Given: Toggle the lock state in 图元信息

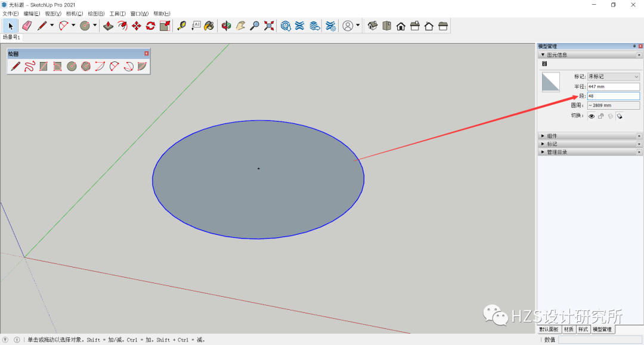Looking at the screenshot, I should pyautogui.click(x=600, y=116).
